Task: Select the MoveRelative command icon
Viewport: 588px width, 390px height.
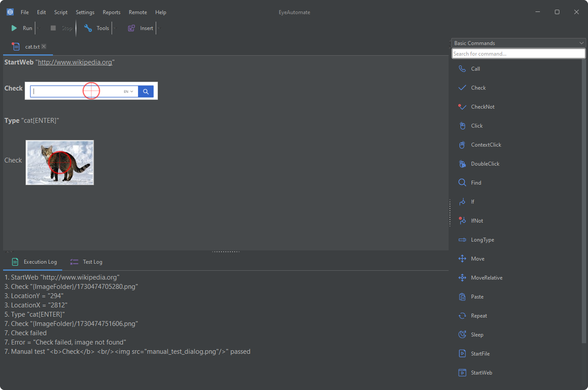Action: (462, 278)
